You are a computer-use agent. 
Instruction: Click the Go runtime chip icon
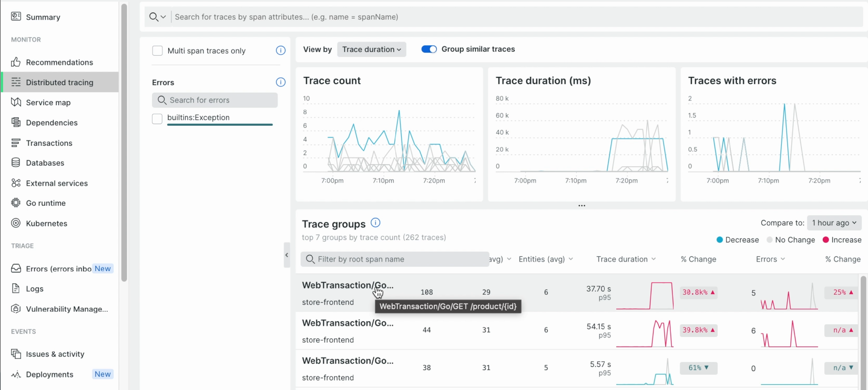[16, 203]
